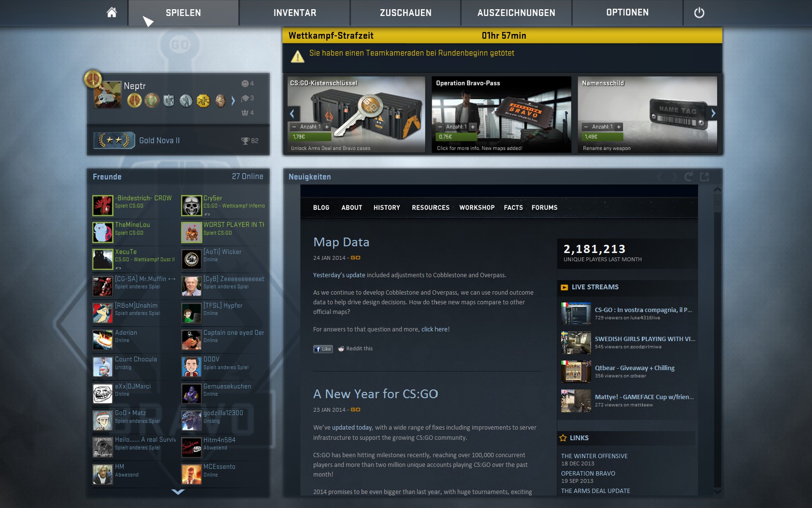Viewport: 812px width, 508px height.
Task: Select friend Gemuesekuchen
Action: [223, 393]
